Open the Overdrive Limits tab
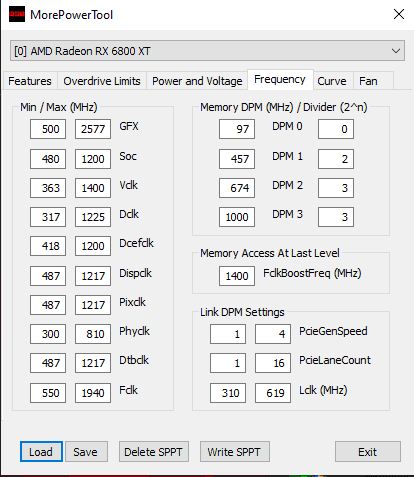The image size is (414, 477). pyautogui.click(x=102, y=81)
